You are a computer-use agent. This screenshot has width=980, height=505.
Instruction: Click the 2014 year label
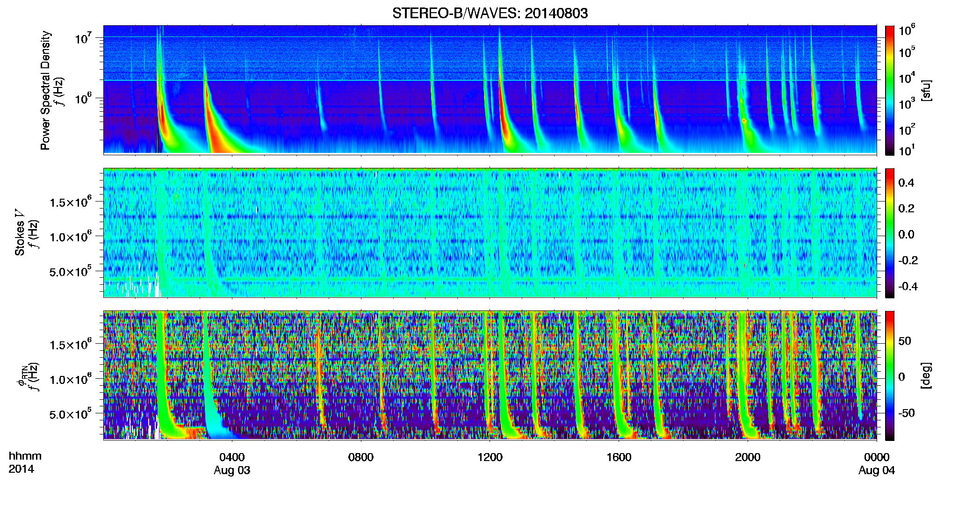[x=22, y=469]
